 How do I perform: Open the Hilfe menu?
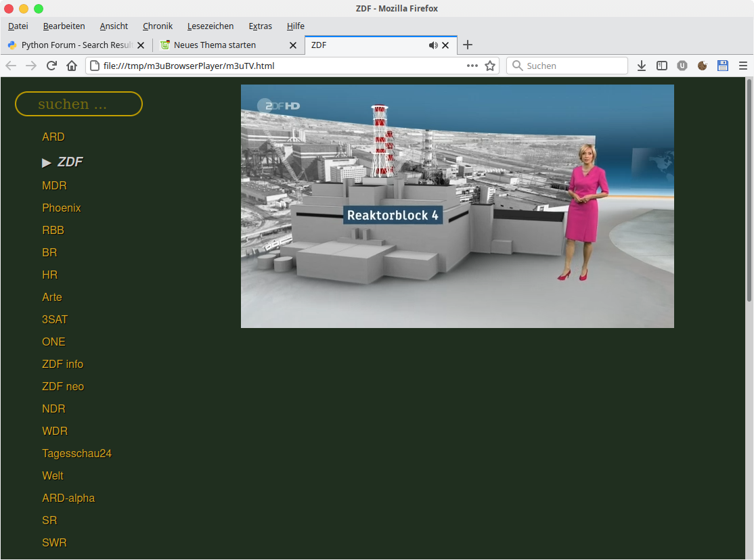pos(296,26)
